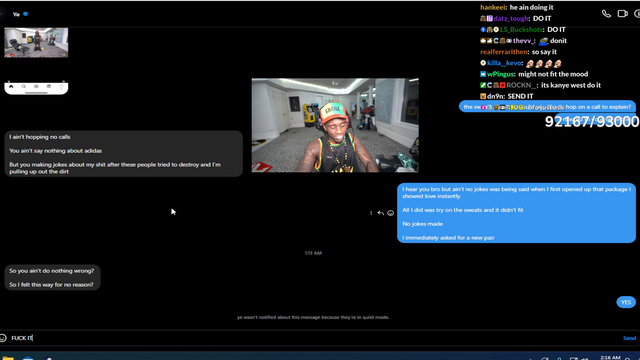The height and width of the screenshot is (360, 640).
Task: Open Ye's profile from the chat header name
Action: 16,14
